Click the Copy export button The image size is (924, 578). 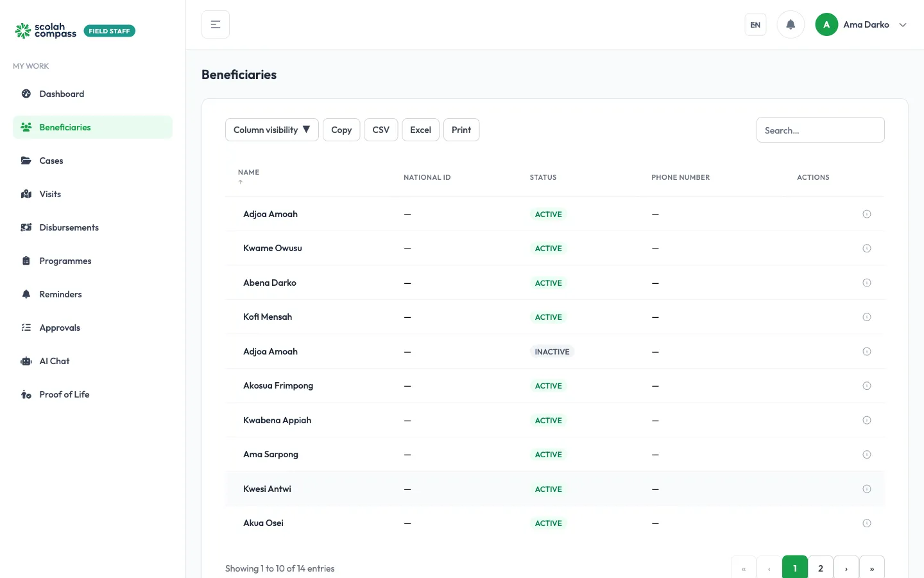coord(341,130)
